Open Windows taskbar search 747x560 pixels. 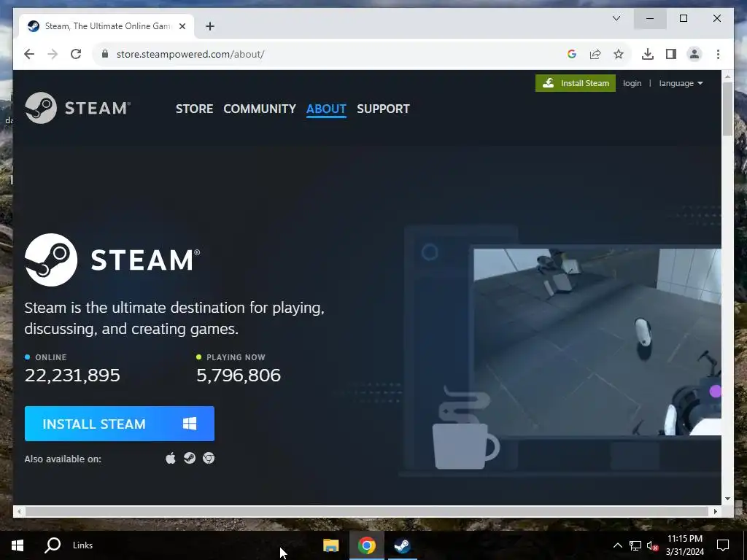tap(53, 545)
